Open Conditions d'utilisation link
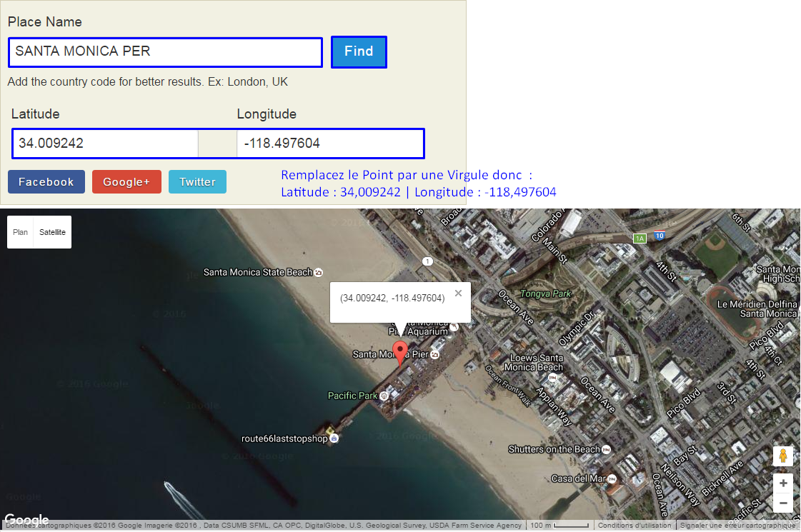 635,526
